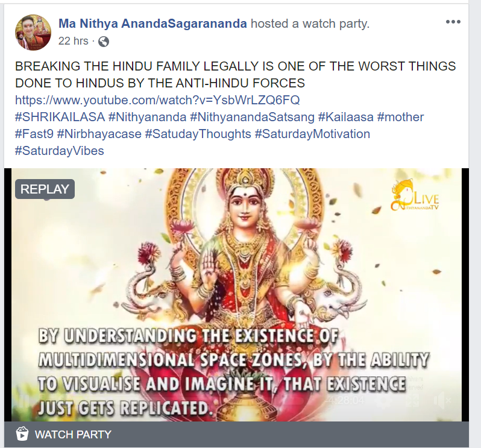Click the REPLAY badge on the video

(x=45, y=189)
